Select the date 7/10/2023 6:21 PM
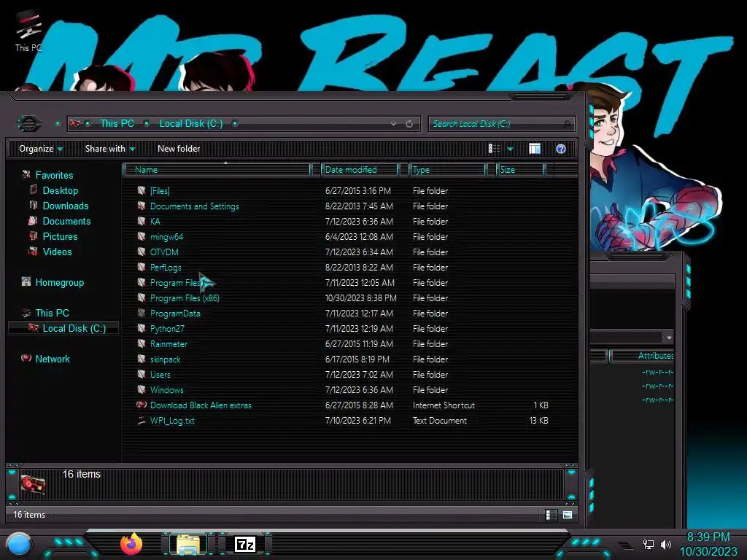This screenshot has height=560, width=747. 357,421
